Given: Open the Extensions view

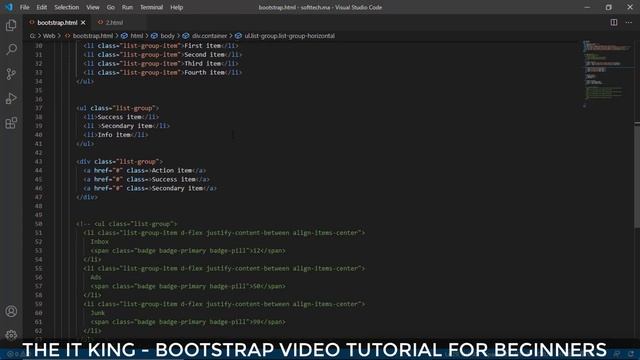Looking at the screenshot, I should (11, 123).
